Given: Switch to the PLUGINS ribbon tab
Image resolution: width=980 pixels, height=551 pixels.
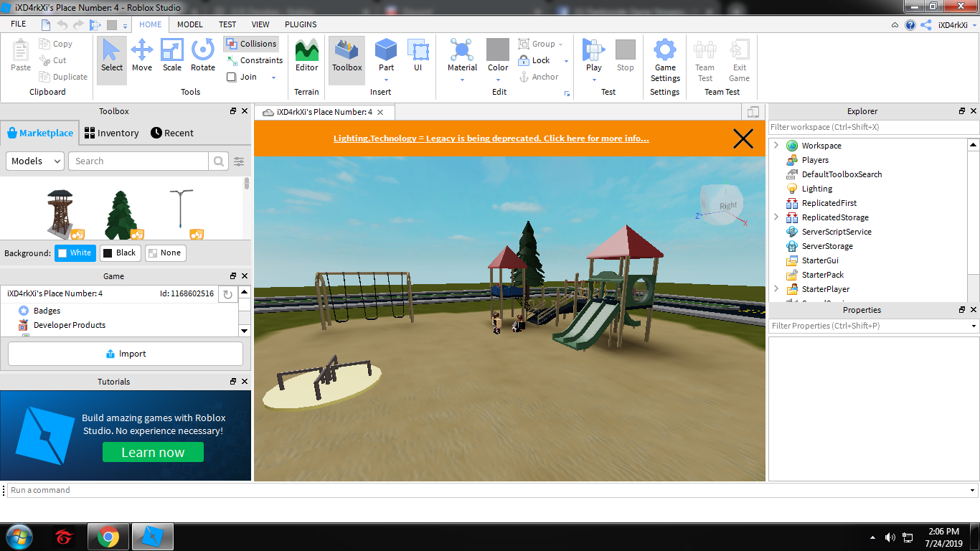Looking at the screenshot, I should (x=301, y=24).
